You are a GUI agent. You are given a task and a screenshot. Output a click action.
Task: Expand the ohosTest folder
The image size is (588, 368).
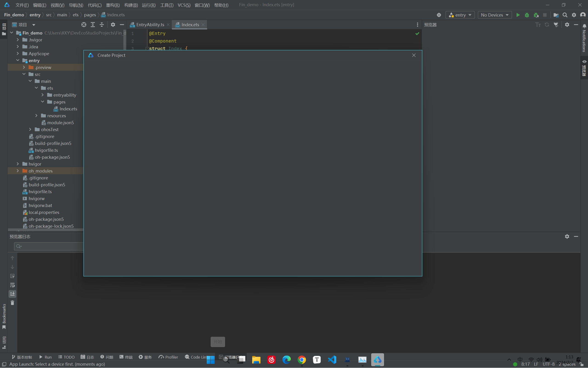pos(30,129)
